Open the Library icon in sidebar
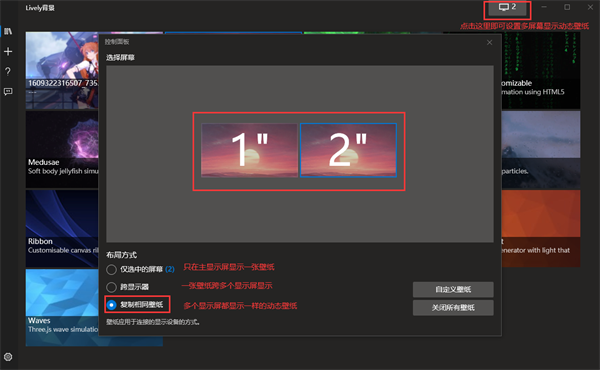Screen dimensions: 600x370 coord(8,31)
